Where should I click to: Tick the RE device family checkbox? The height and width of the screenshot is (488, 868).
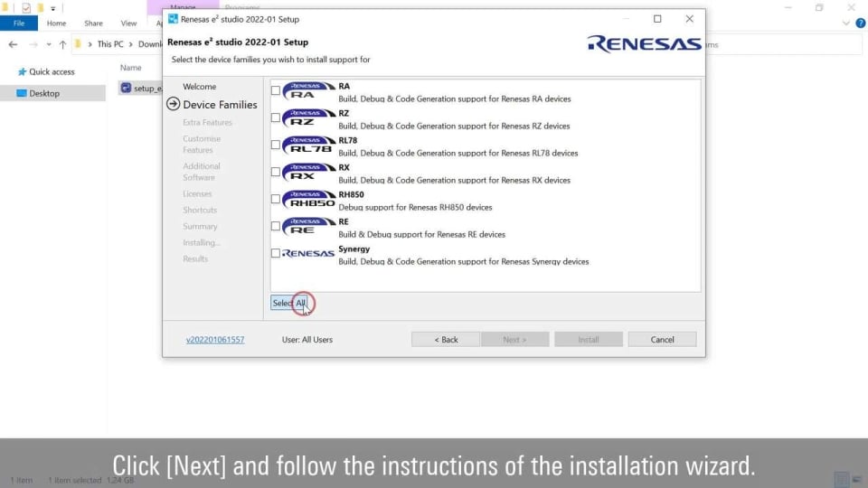[275, 226]
